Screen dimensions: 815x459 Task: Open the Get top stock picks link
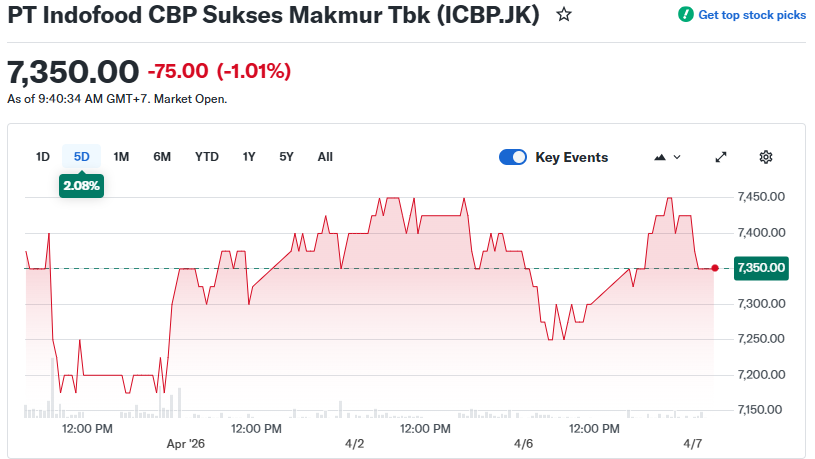tap(751, 15)
